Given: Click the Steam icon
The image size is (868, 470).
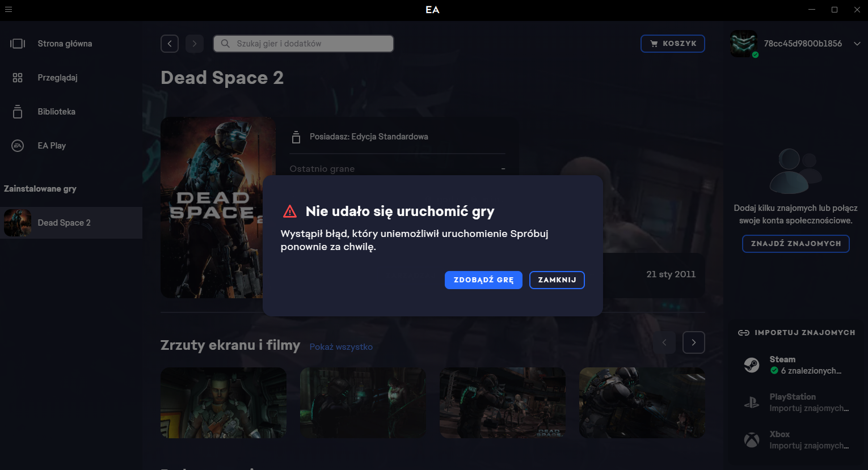Looking at the screenshot, I should (752, 365).
